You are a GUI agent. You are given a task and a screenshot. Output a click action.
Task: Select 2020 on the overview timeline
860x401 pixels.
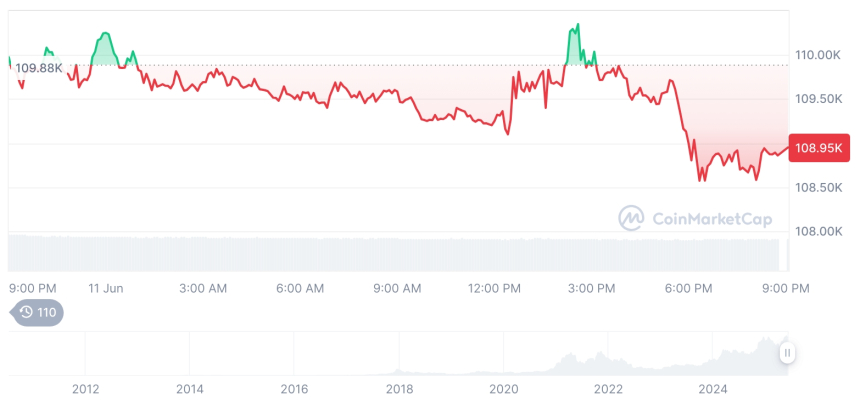504,389
